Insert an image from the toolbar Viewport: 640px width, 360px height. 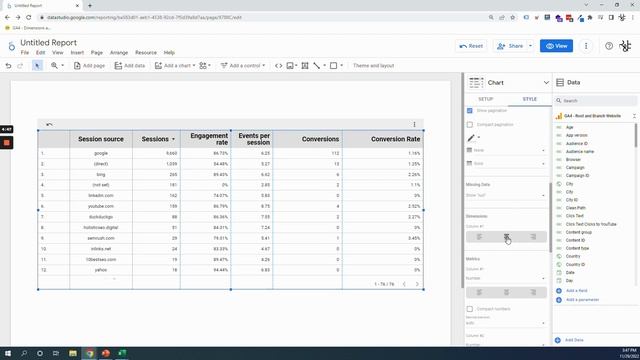point(290,66)
